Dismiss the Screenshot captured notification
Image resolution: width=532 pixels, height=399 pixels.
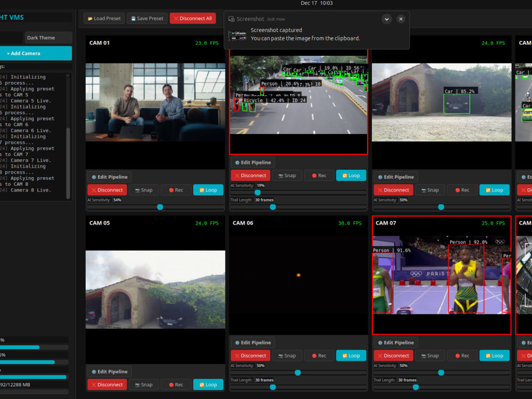[x=401, y=19]
